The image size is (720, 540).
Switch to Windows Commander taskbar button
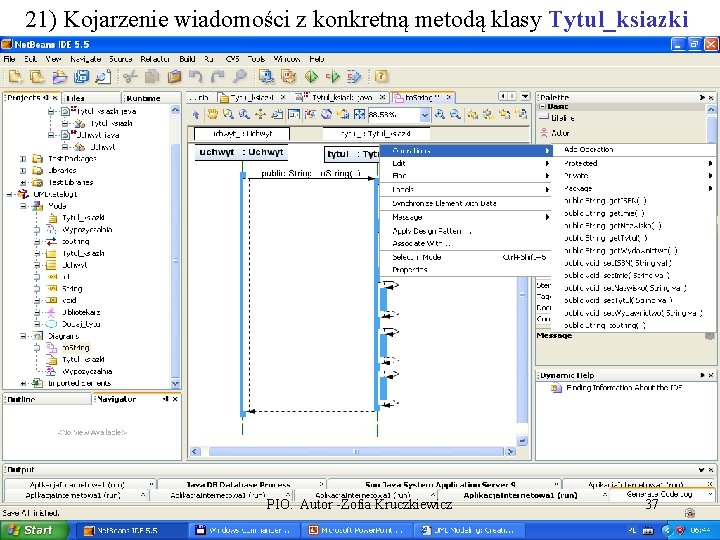coord(244,530)
